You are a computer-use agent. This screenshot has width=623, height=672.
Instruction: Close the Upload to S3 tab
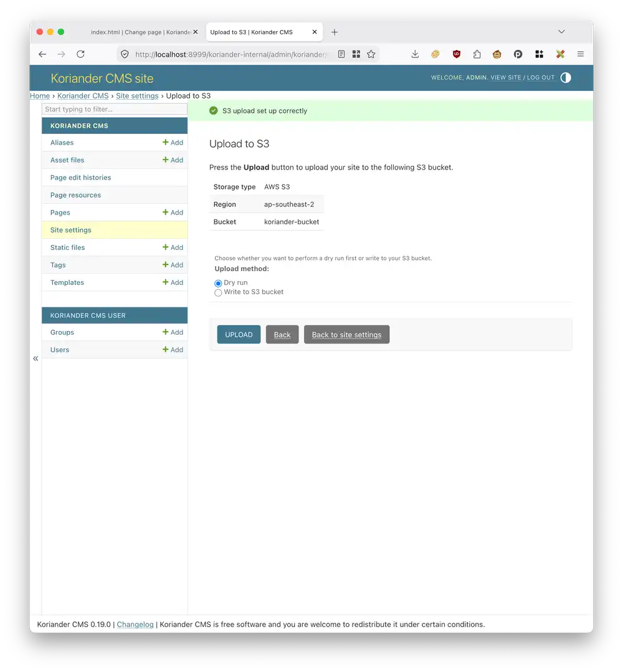click(315, 32)
